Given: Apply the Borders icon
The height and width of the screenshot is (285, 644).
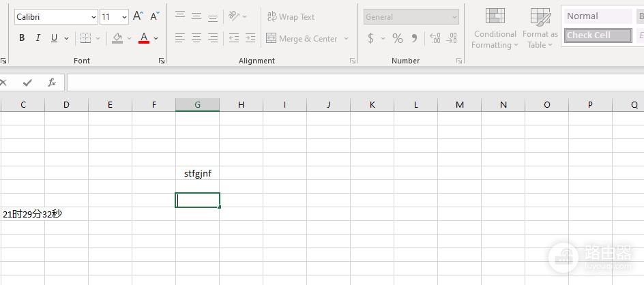Looking at the screenshot, I should click(85, 38).
